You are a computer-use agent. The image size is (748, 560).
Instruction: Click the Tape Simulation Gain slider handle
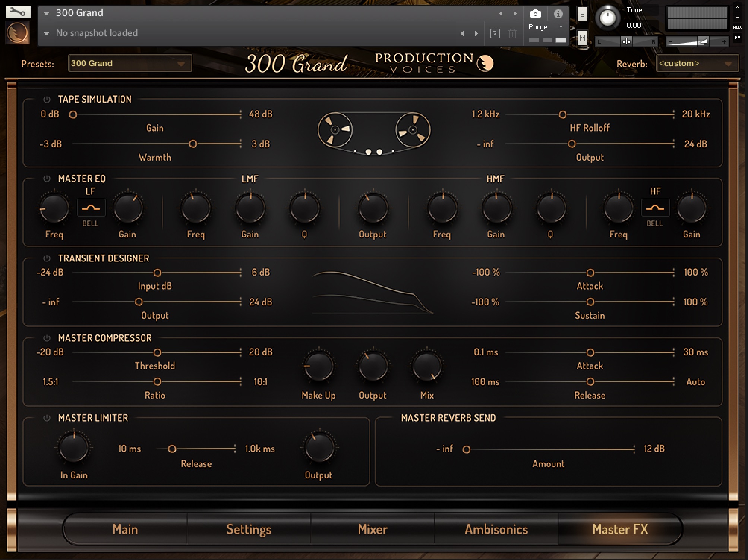pos(73,115)
